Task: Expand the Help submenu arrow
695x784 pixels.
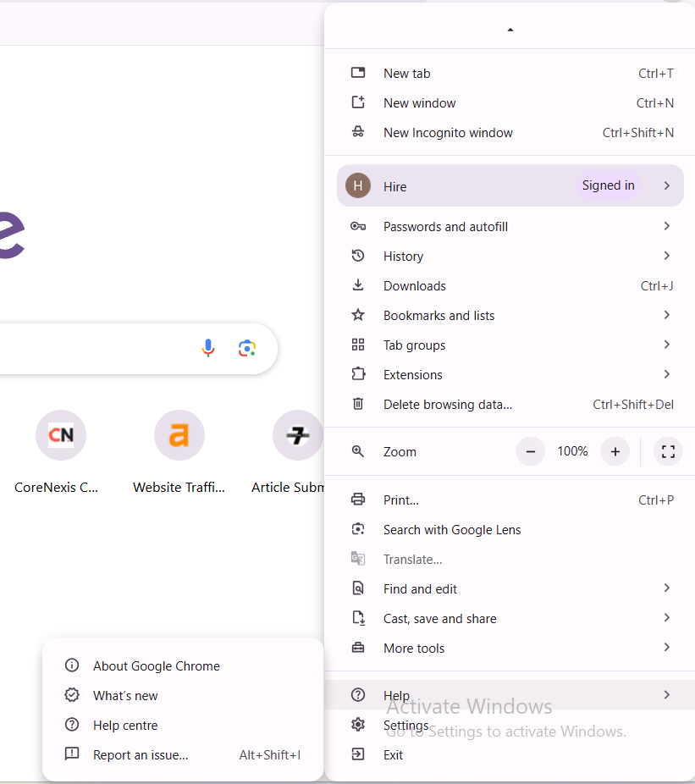Action: pyautogui.click(x=667, y=694)
